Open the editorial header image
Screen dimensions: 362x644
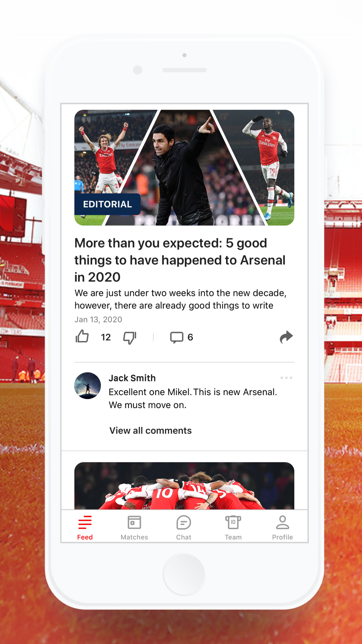pyautogui.click(x=184, y=168)
